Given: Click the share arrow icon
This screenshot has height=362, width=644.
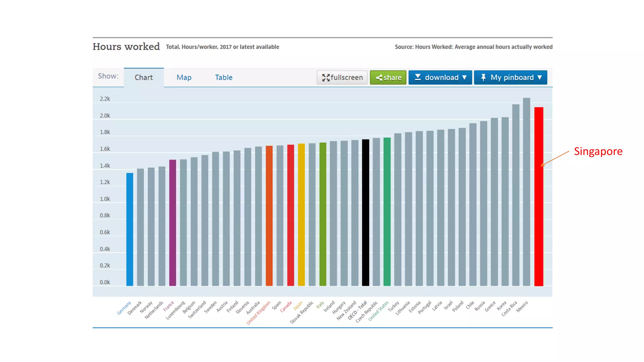Looking at the screenshot, I should click(x=379, y=78).
